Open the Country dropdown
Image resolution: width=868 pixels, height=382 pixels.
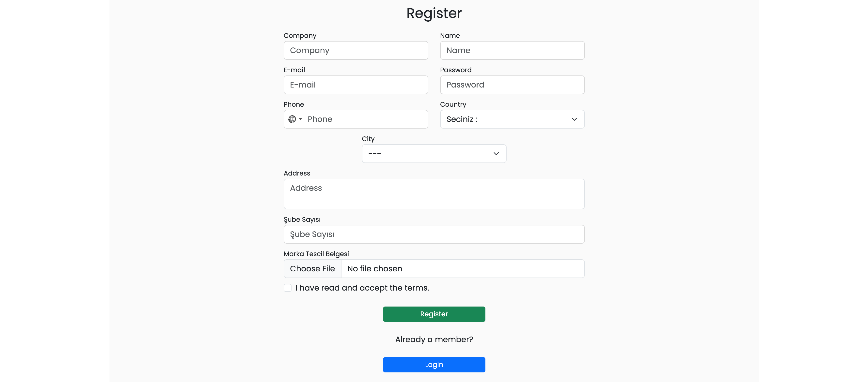(512, 119)
